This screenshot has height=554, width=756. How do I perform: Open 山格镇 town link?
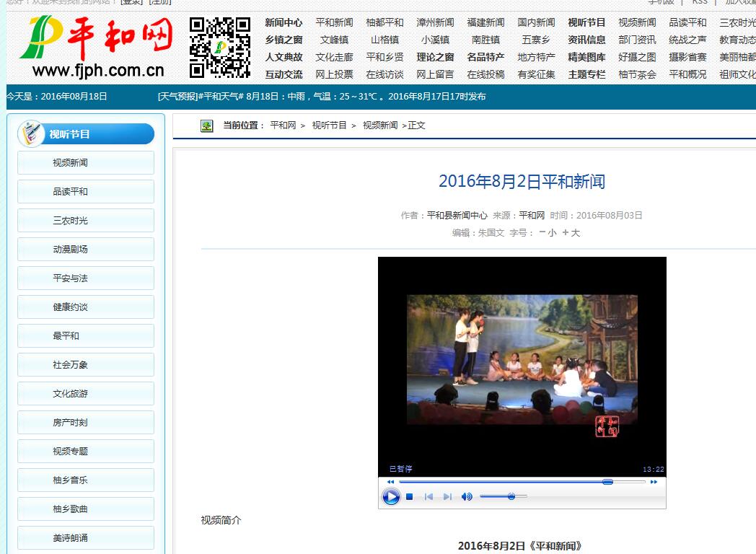(384, 40)
